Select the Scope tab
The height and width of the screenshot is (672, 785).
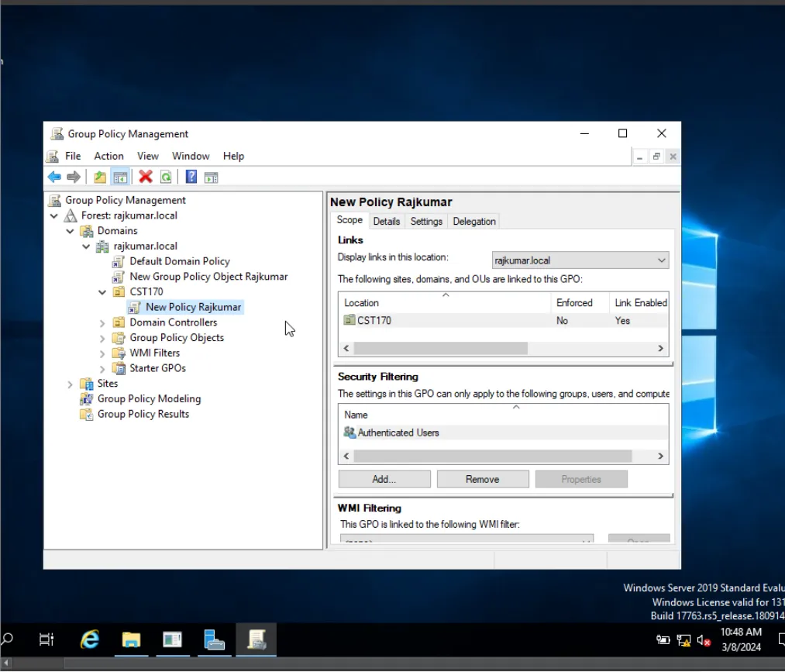coord(349,220)
